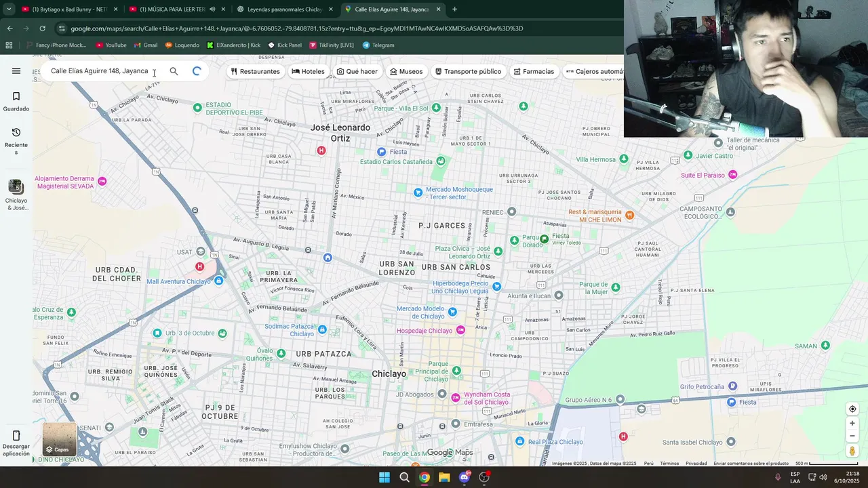The width and height of the screenshot is (868, 488).
Task: Click the Real Plaza Chiclayo pin
Action: point(520,441)
